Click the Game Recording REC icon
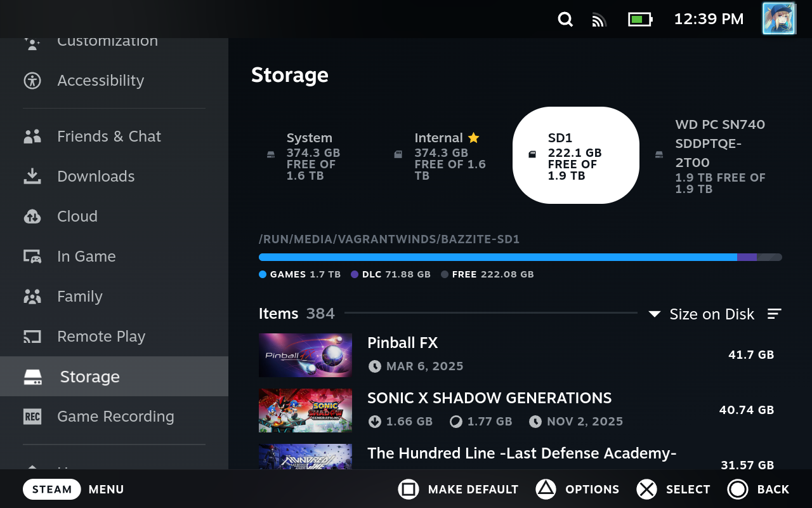 point(32,417)
